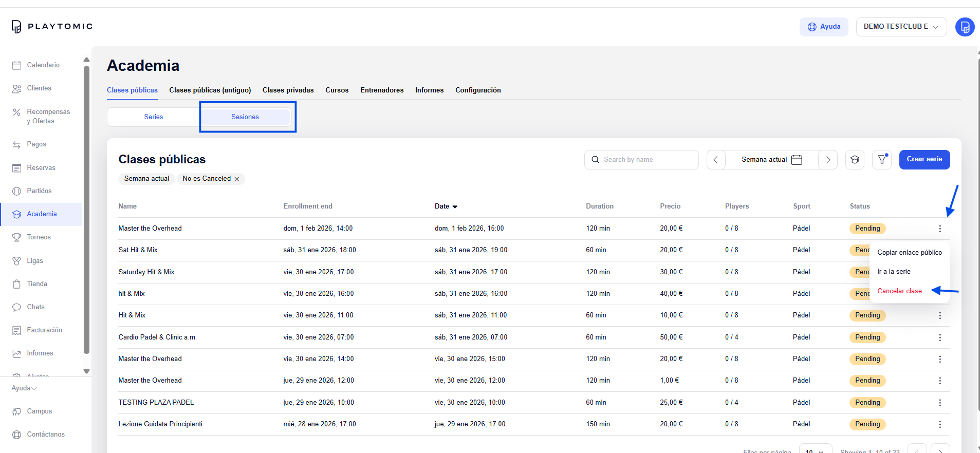The height and width of the screenshot is (453, 980).
Task: Open three-dot menu for Hit & Mix row
Action: [940, 315]
